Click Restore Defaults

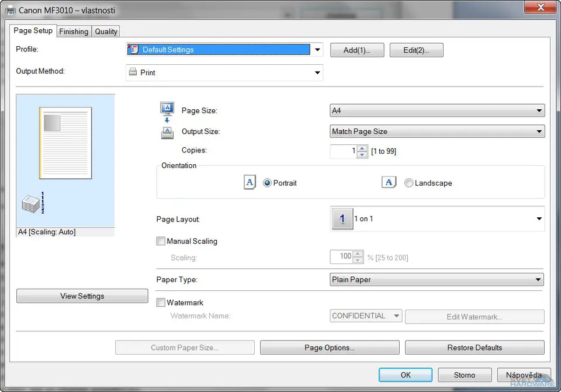[475, 348]
